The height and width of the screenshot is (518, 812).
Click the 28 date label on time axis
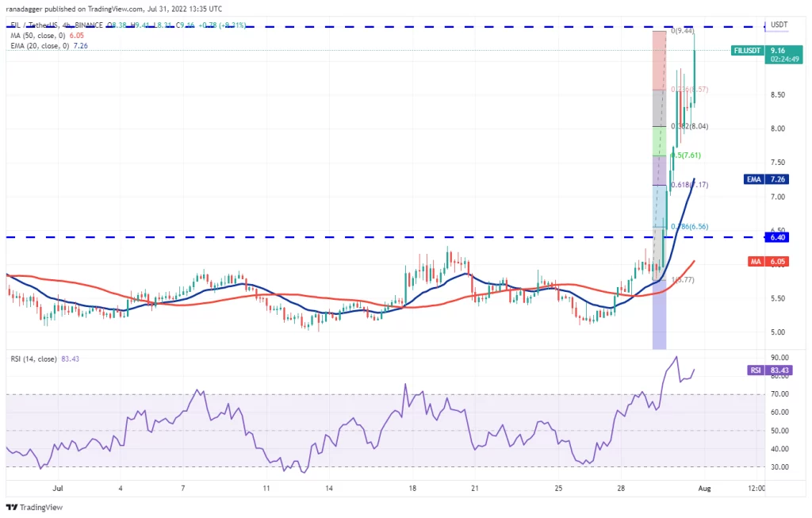(621, 488)
